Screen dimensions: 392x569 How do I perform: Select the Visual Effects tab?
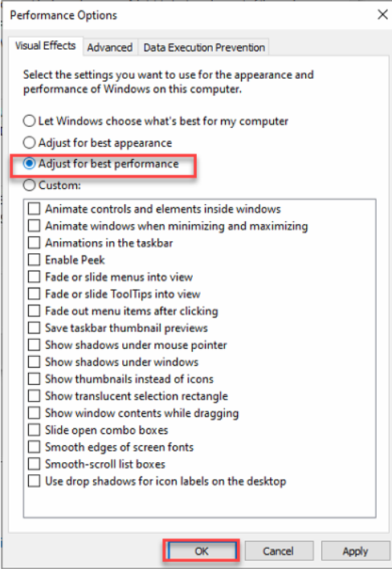(45, 46)
